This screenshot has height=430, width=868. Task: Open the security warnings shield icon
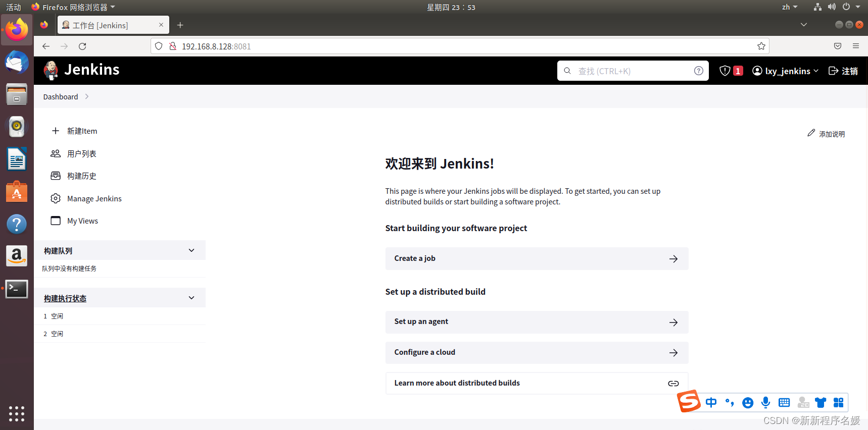(725, 71)
